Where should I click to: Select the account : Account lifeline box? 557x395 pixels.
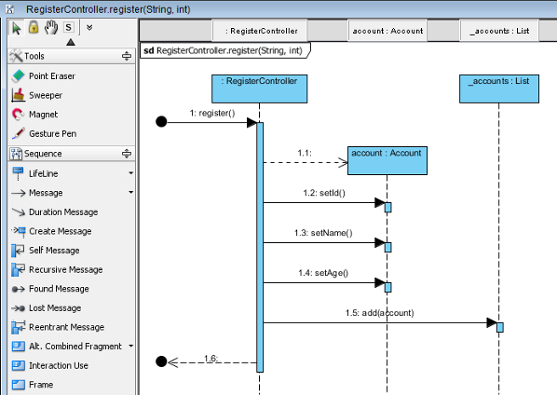(x=387, y=160)
